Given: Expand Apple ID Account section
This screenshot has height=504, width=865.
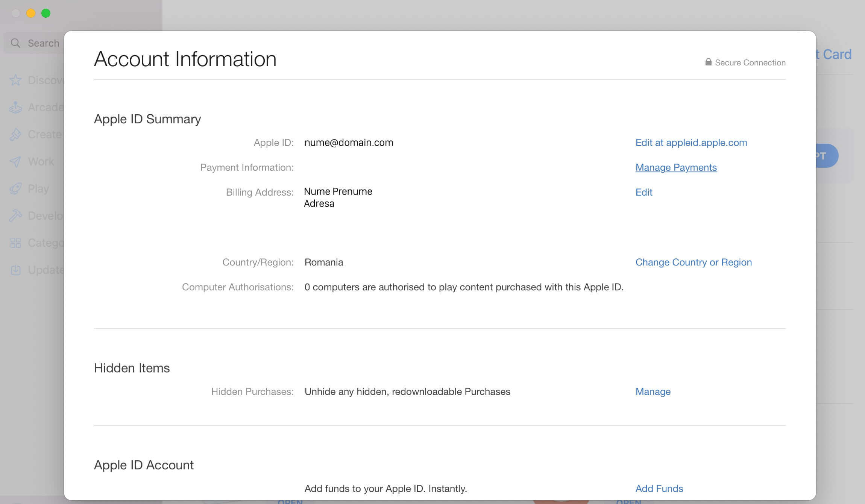Looking at the screenshot, I should click(144, 465).
